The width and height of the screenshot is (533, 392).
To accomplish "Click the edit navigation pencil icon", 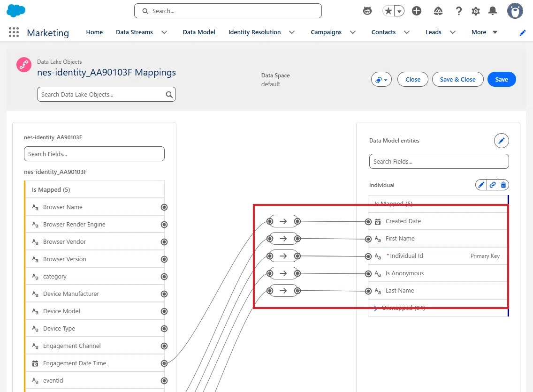I will click(523, 33).
